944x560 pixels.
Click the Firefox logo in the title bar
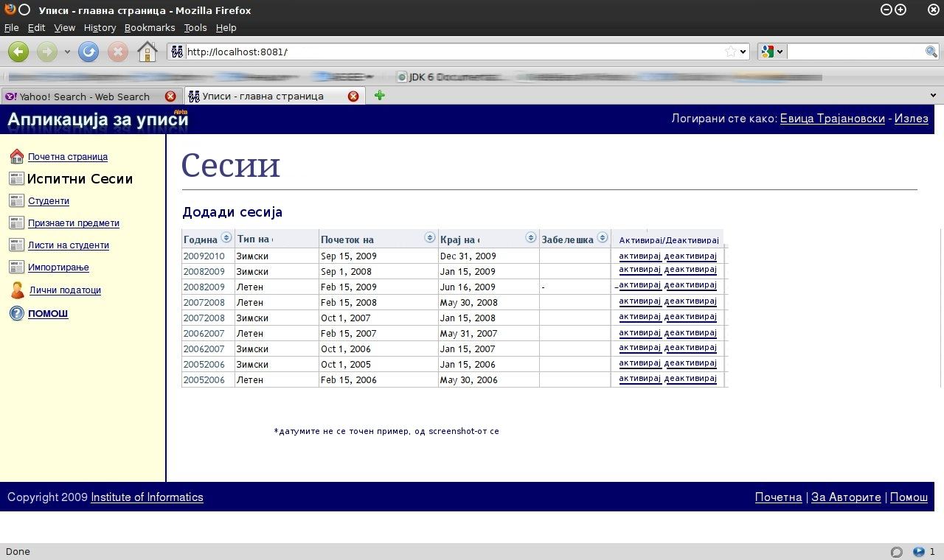coord(10,10)
